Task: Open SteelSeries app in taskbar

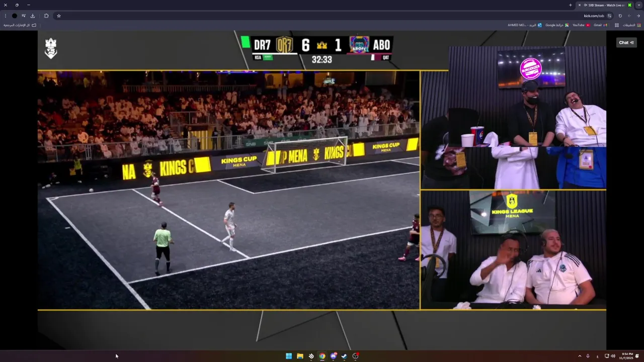Action: pyautogui.click(x=311, y=356)
